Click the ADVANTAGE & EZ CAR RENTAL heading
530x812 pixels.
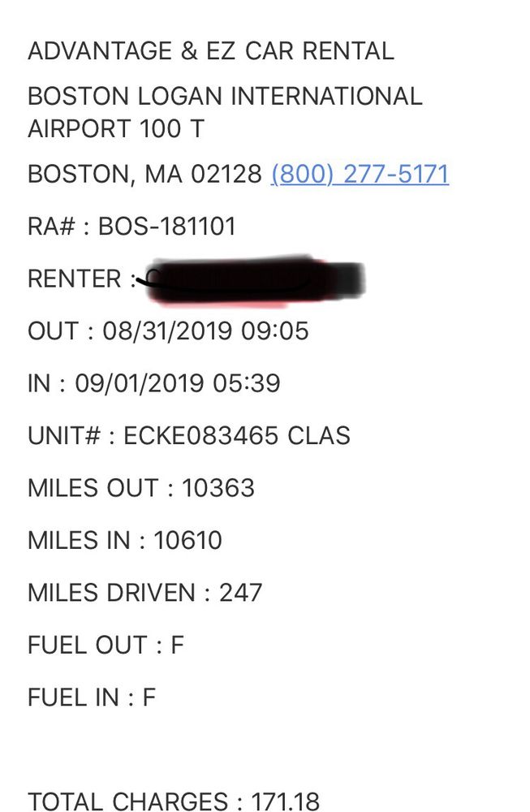[211, 51]
